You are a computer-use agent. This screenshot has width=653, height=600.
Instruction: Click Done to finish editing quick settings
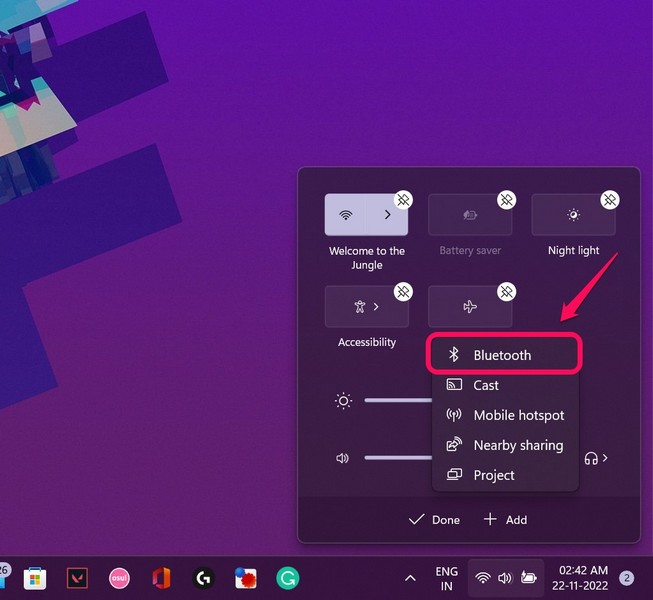pyautogui.click(x=434, y=520)
